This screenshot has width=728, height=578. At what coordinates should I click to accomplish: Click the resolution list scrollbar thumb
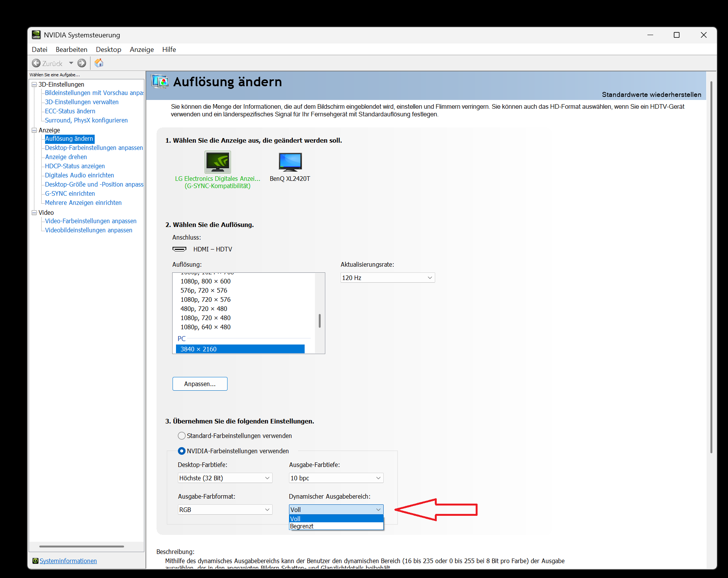click(320, 321)
